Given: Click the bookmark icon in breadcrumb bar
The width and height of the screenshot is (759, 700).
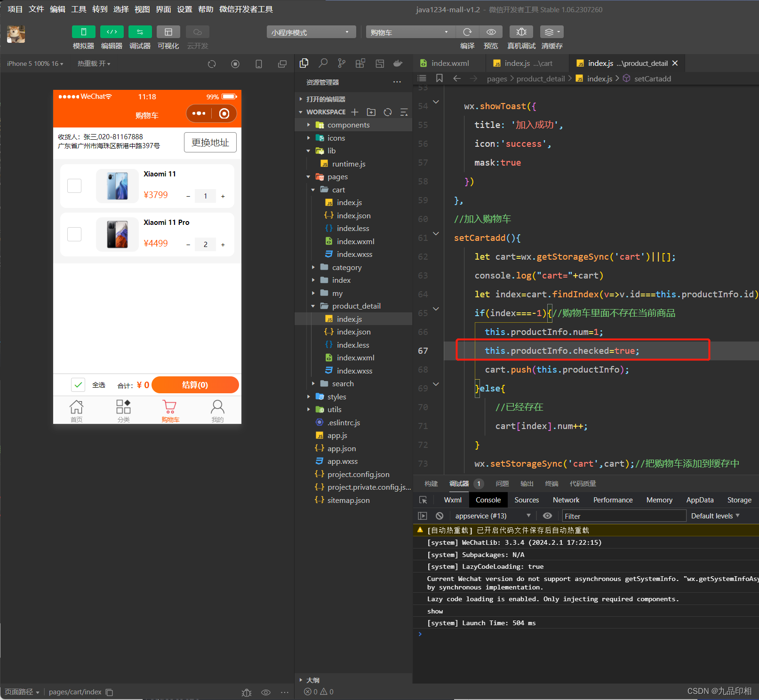Looking at the screenshot, I should pos(439,78).
